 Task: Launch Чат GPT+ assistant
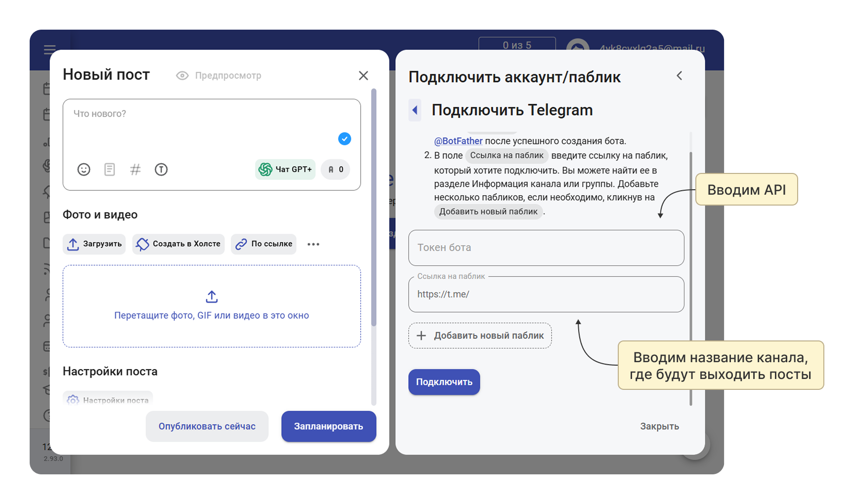[x=285, y=169]
